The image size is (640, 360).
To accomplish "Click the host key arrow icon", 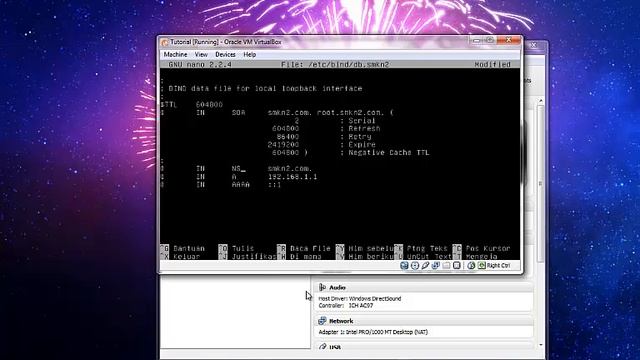I will (x=482, y=265).
